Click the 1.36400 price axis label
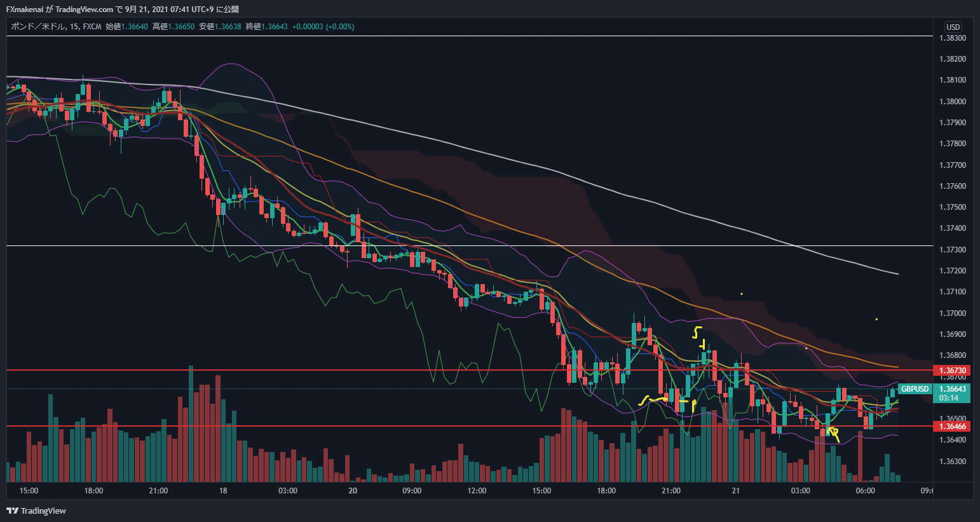 [x=952, y=440]
